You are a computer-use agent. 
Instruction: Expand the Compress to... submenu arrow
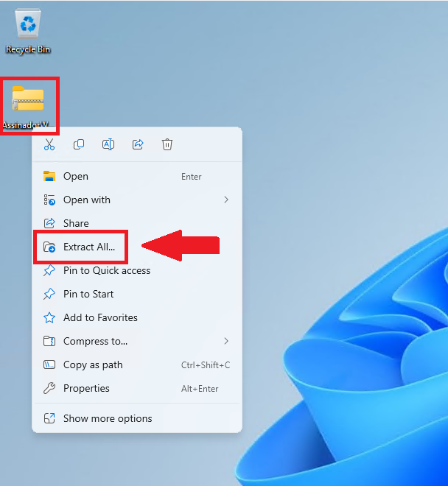pos(226,341)
